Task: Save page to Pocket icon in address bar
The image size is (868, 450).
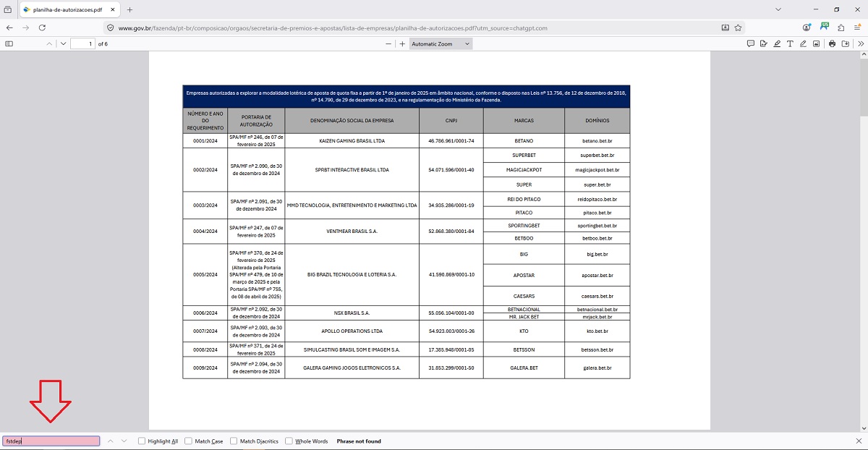Action: (x=726, y=27)
